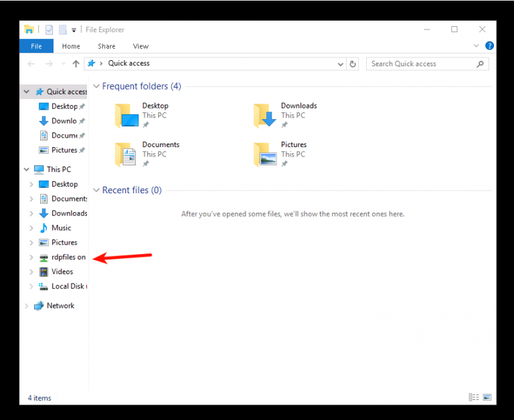Open Customize Quick Access Toolbar dropdown arrow
Viewport: 514px width, 420px height.
tap(74, 30)
